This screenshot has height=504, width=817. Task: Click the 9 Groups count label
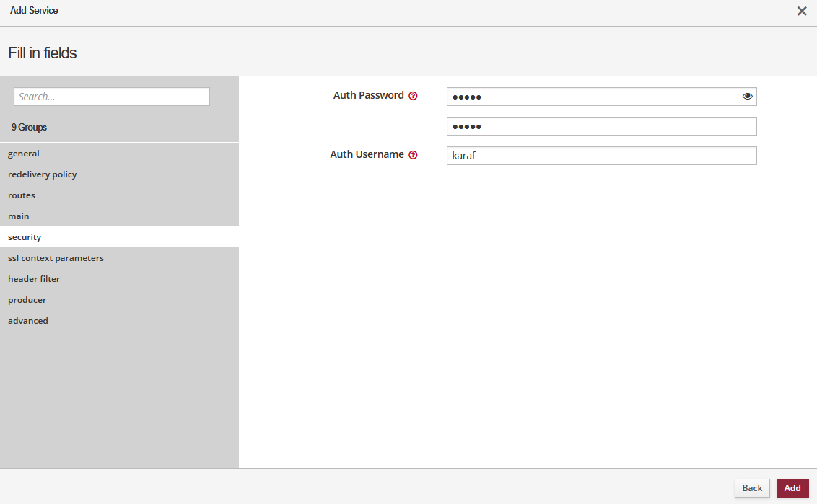coord(29,128)
